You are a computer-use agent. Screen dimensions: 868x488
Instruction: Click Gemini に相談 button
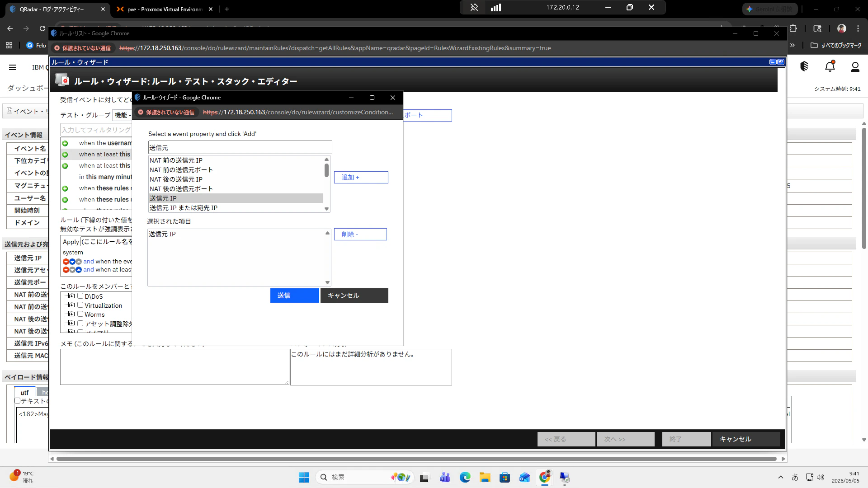click(770, 9)
